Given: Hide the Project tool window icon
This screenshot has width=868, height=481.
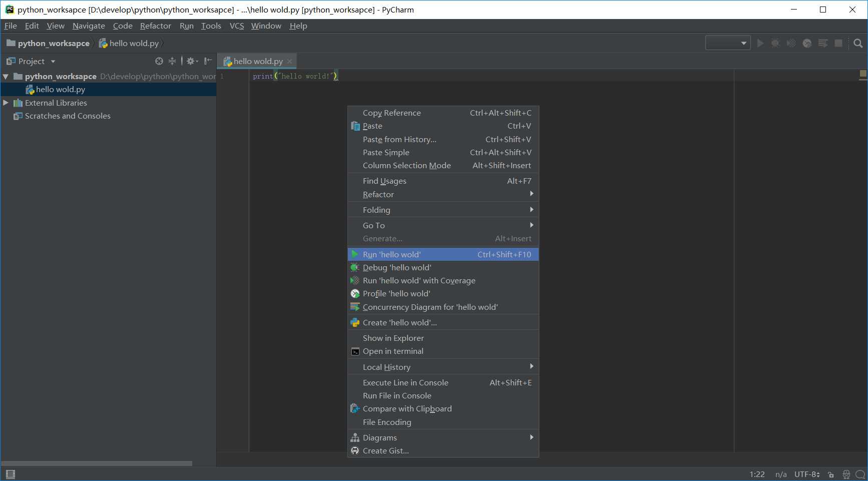Looking at the screenshot, I should 208,61.
